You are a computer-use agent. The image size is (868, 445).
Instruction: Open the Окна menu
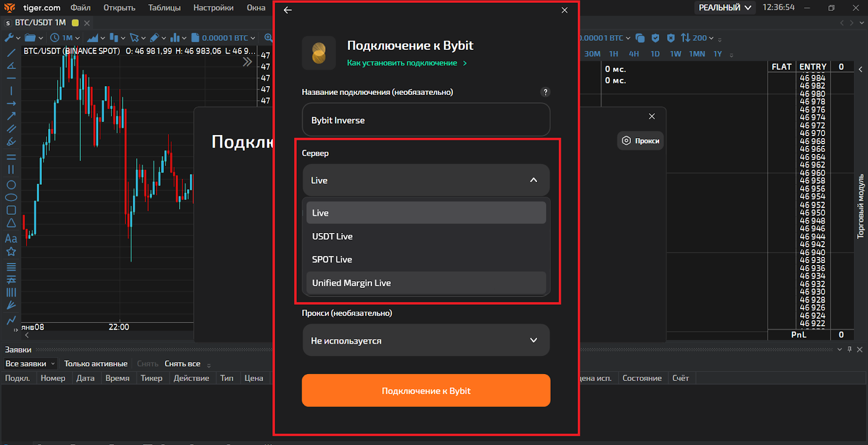(256, 8)
